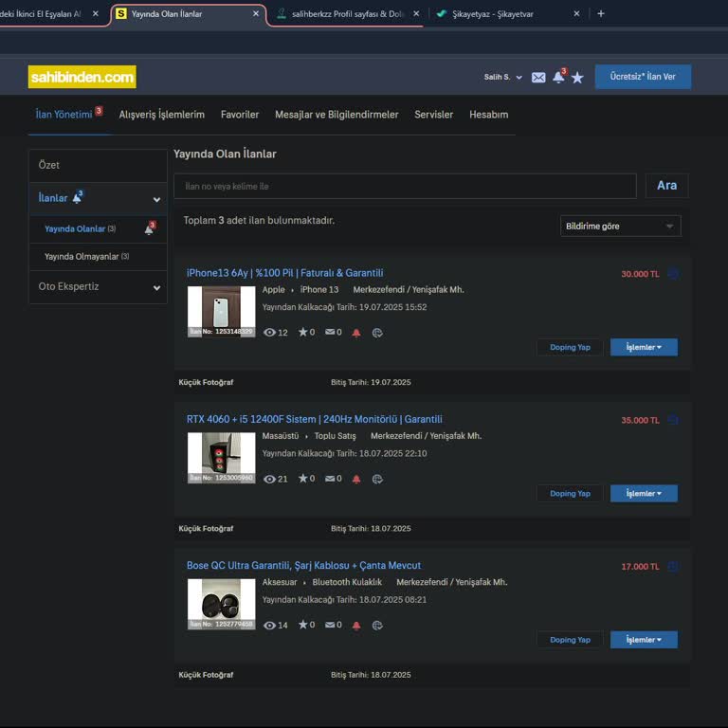Toggle notification bell on Bose QC Ultra listing
This screenshot has height=728, width=728.
click(356, 626)
